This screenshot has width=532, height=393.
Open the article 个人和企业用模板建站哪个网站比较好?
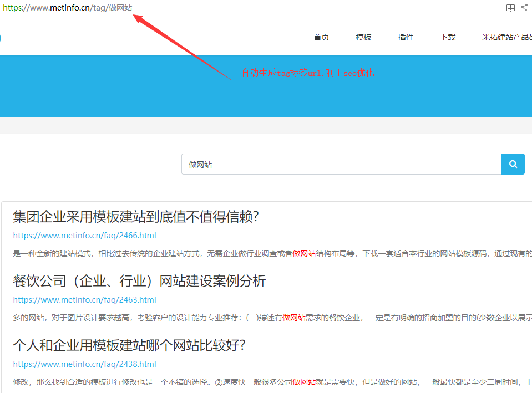129,345
